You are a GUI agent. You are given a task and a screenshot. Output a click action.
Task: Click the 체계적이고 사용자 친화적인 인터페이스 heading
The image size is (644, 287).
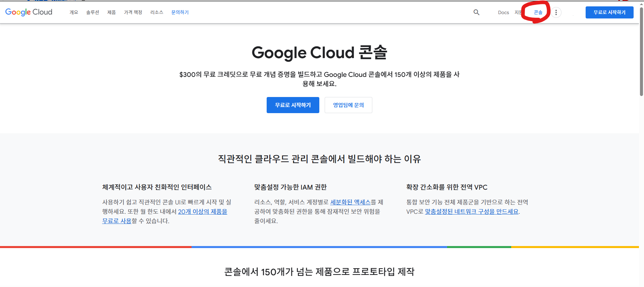pyautogui.click(x=157, y=187)
